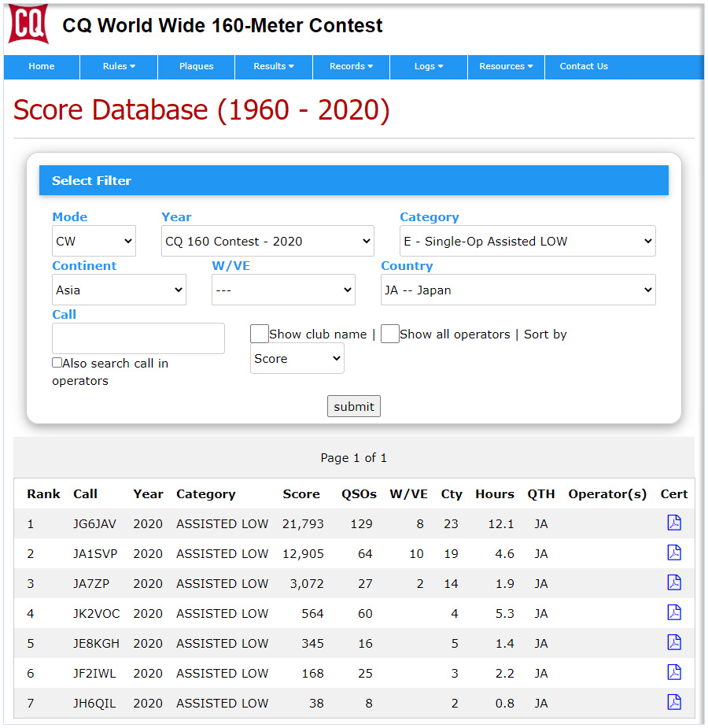Go to Contact Us page
The width and height of the screenshot is (708, 728).
[584, 67]
